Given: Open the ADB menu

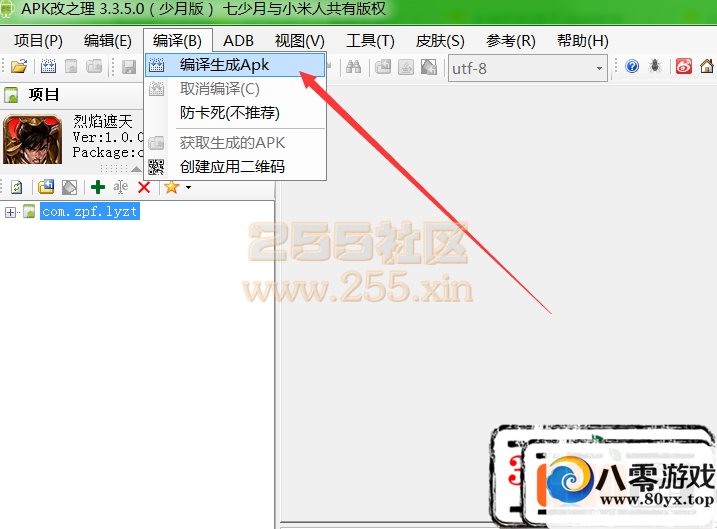Looking at the screenshot, I should pos(238,41).
